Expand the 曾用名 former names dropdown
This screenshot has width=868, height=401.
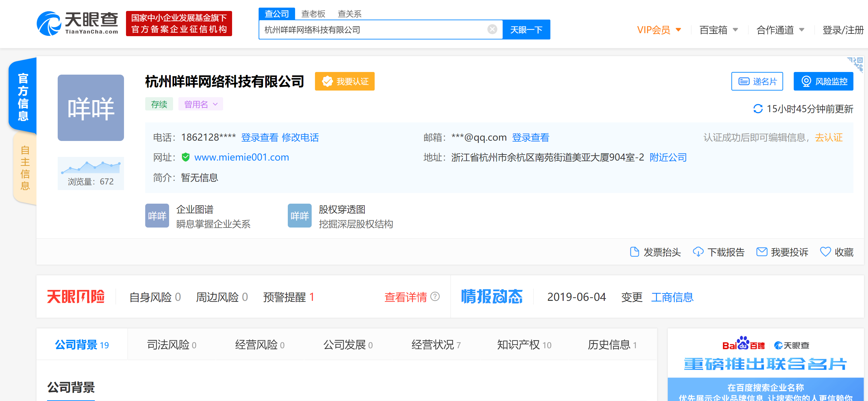pos(201,104)
